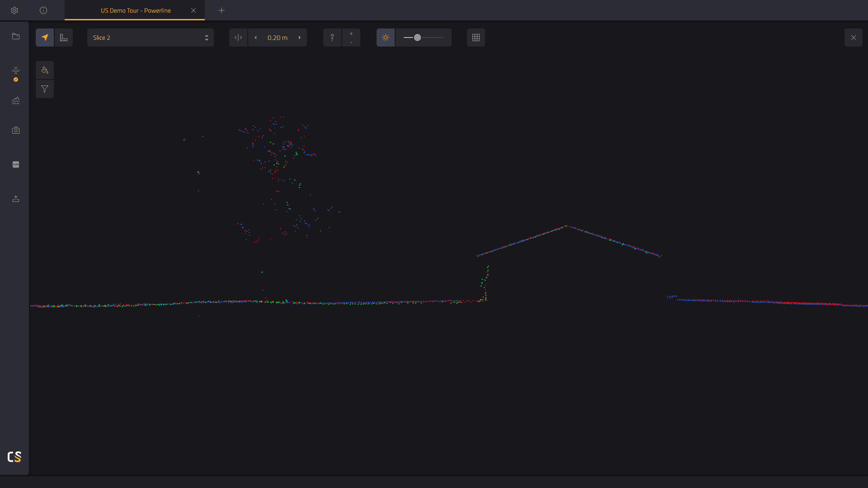Screen dimensions: 868x488
Task: Adjust the brightness slider
Action: (417, 38)
